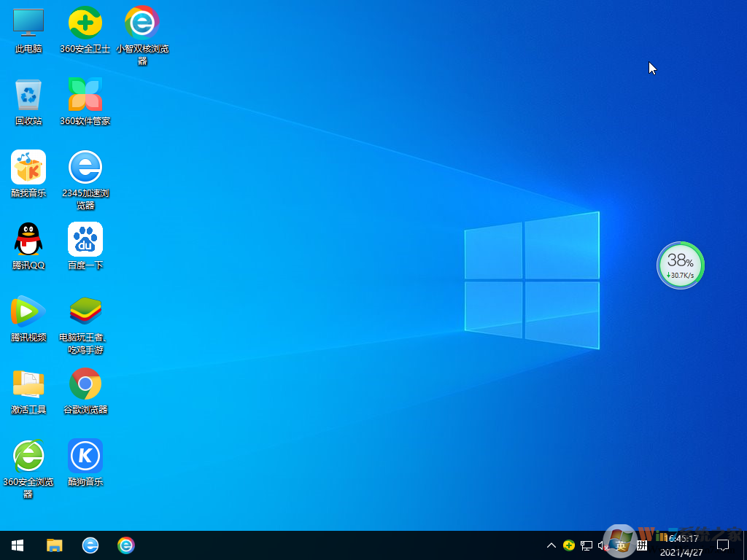Screen dimensions: 747x560
Task: Switch input language via 英 indicator
Action: pos(622,545)
